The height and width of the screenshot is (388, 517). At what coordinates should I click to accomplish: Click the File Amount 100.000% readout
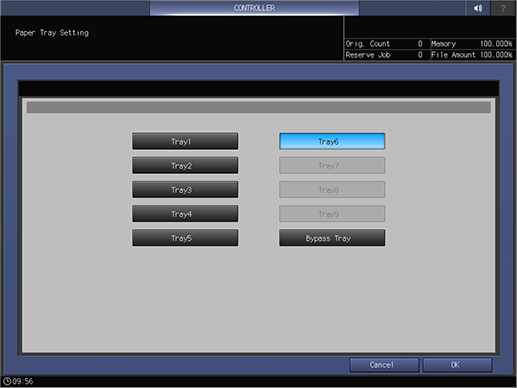[472, 55]
